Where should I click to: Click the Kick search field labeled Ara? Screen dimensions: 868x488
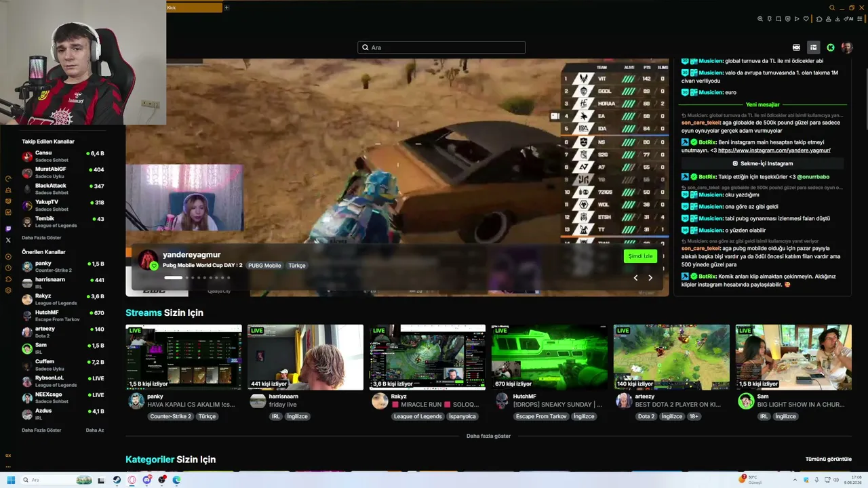441,47
